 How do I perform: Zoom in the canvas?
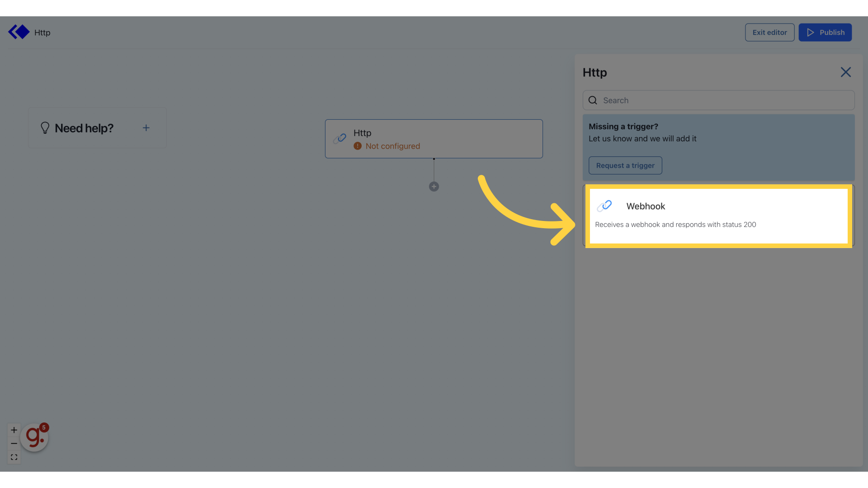(x=14, y=430)
